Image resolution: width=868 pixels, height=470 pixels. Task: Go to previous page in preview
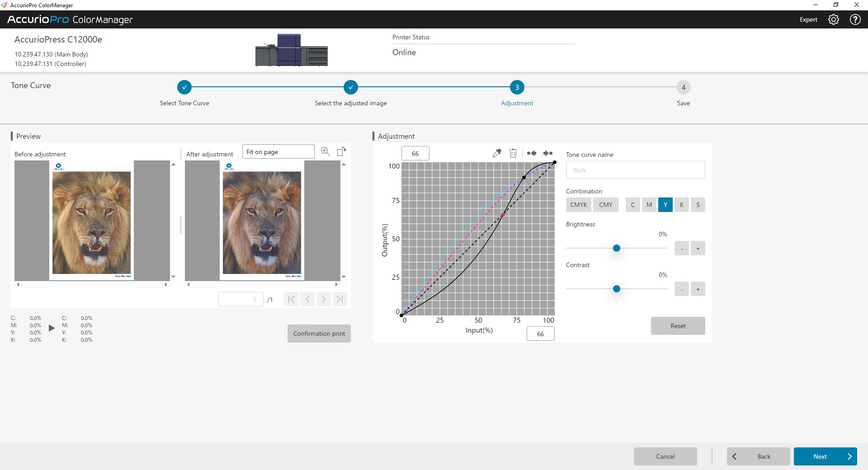point(307,299)
